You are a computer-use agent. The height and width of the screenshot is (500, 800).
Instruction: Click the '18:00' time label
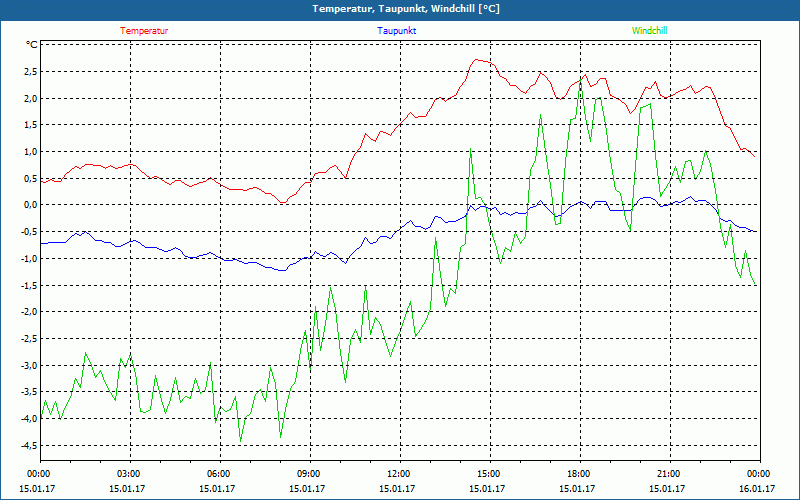[x=580, y=474]
